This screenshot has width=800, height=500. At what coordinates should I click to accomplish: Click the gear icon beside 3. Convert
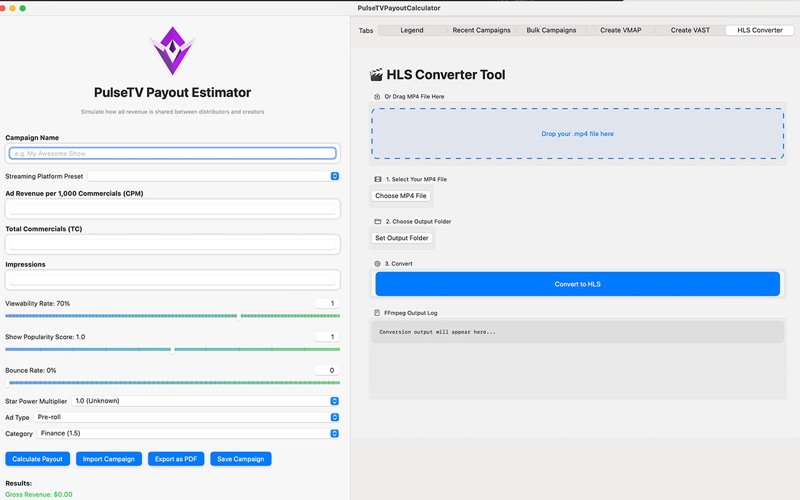pos(377,264)
